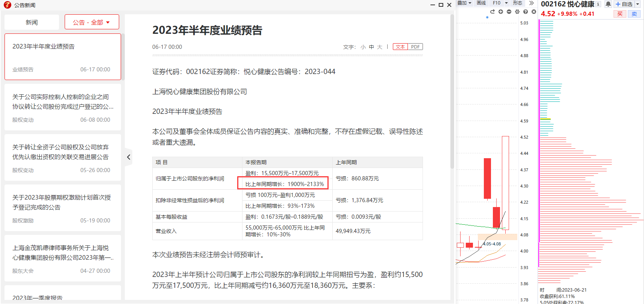Click the article date 06-17 00:00

pyautogui.click(x=167, y=47)
